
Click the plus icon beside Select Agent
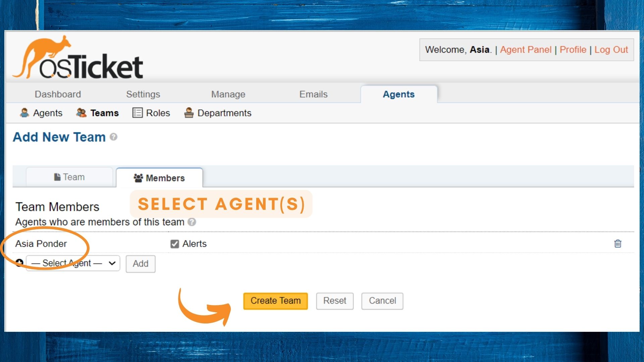click(x=19, y=262)
